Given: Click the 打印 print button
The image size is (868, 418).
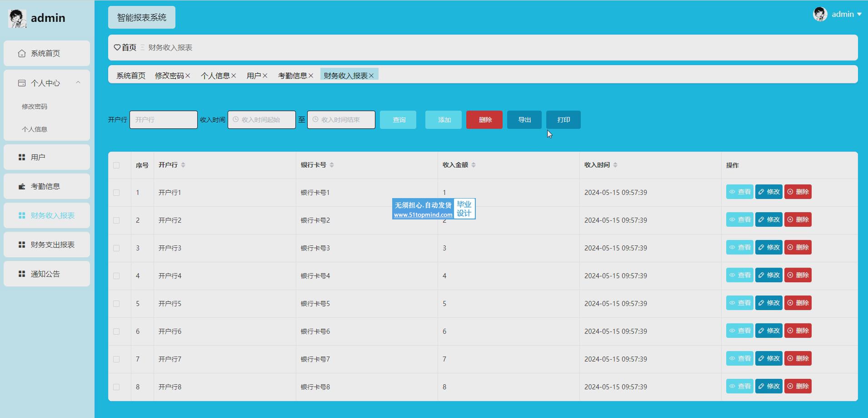Looking at the screenshot, I should [564, 120].
